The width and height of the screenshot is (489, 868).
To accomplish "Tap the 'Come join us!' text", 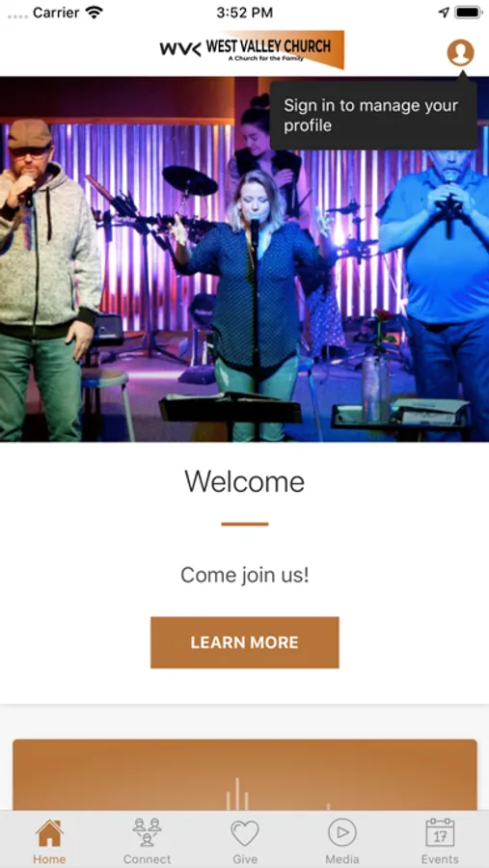I will pos(245,575).
